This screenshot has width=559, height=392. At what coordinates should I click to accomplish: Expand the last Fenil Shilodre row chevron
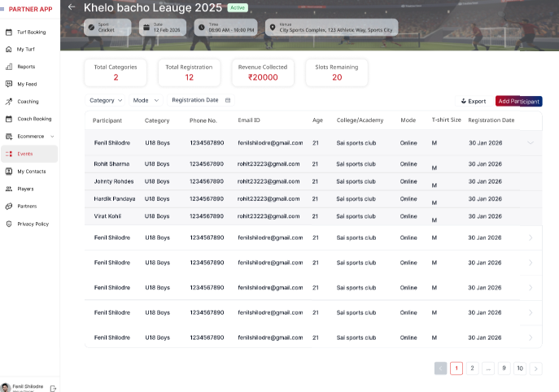point(531,338)
